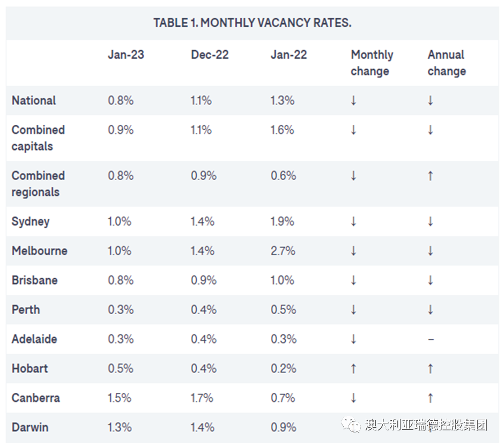
Task: Click the Darwin row label
Action: tap(30, 427)
